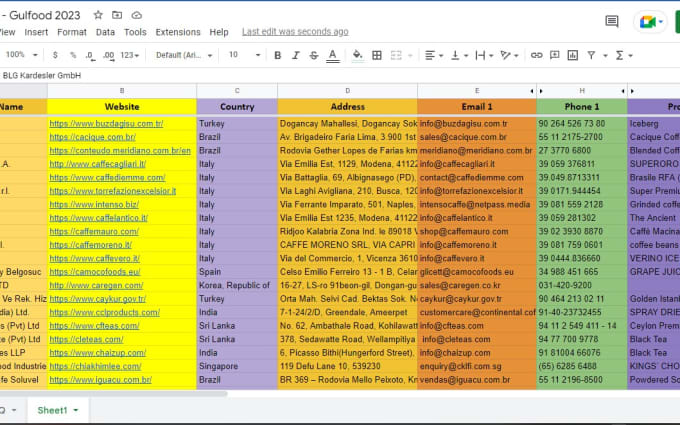Decrease decimal places
The image size is (680, 425).
click(x=90, y=56)
